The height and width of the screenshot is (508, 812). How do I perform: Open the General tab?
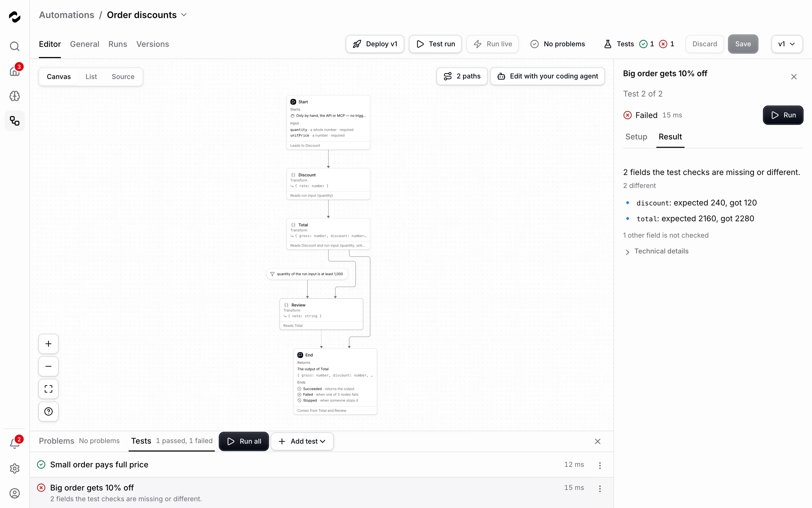pyautogui.click(x=85, y=44)
